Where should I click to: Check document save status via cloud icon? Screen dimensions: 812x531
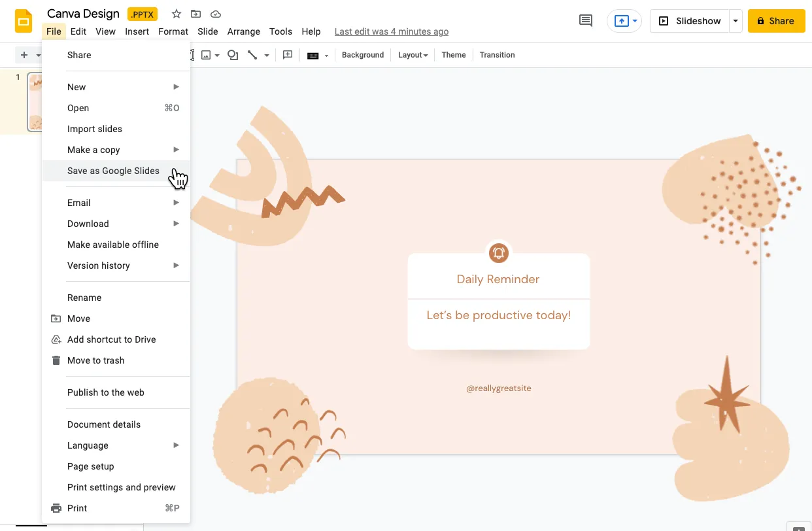216,13
